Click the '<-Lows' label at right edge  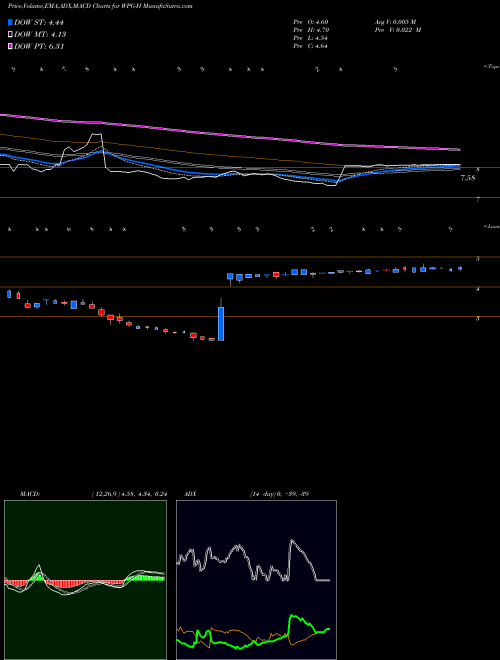(492, 226)
